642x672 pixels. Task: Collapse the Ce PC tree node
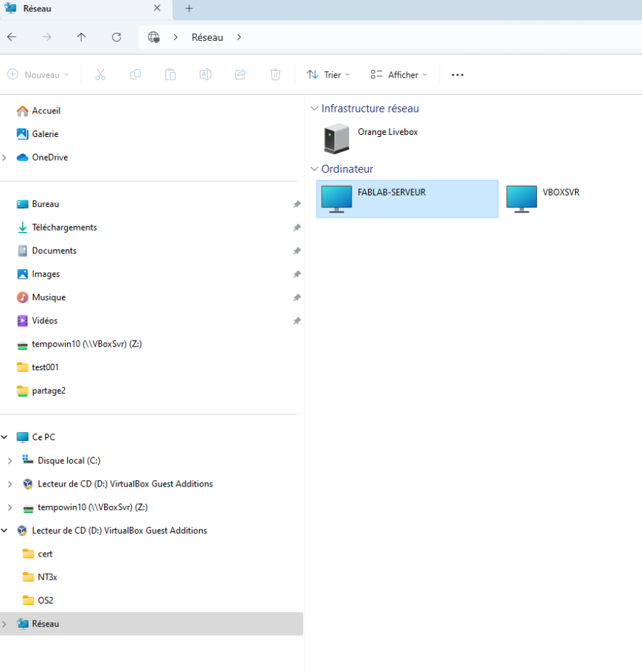pos(5,437)
